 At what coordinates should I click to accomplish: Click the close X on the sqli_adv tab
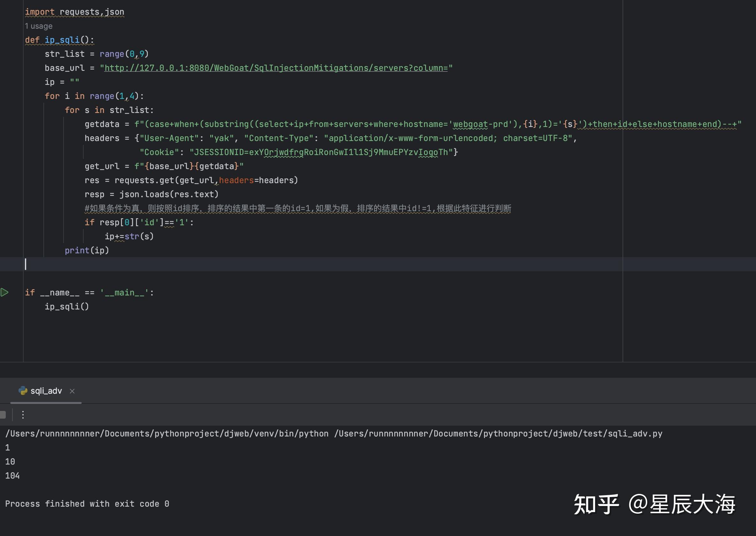tap(72, 391)
